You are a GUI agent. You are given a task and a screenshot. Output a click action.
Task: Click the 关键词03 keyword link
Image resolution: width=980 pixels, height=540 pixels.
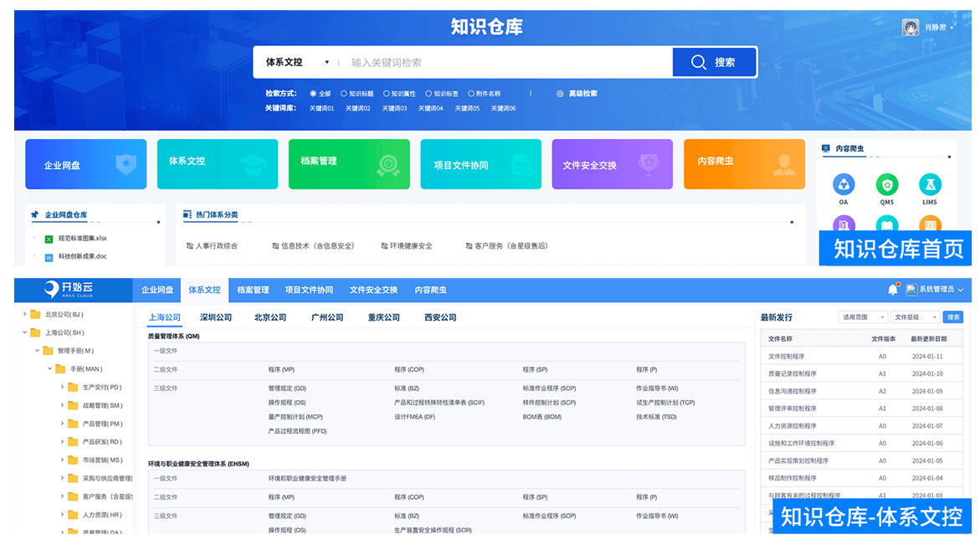tap(394, 108)
